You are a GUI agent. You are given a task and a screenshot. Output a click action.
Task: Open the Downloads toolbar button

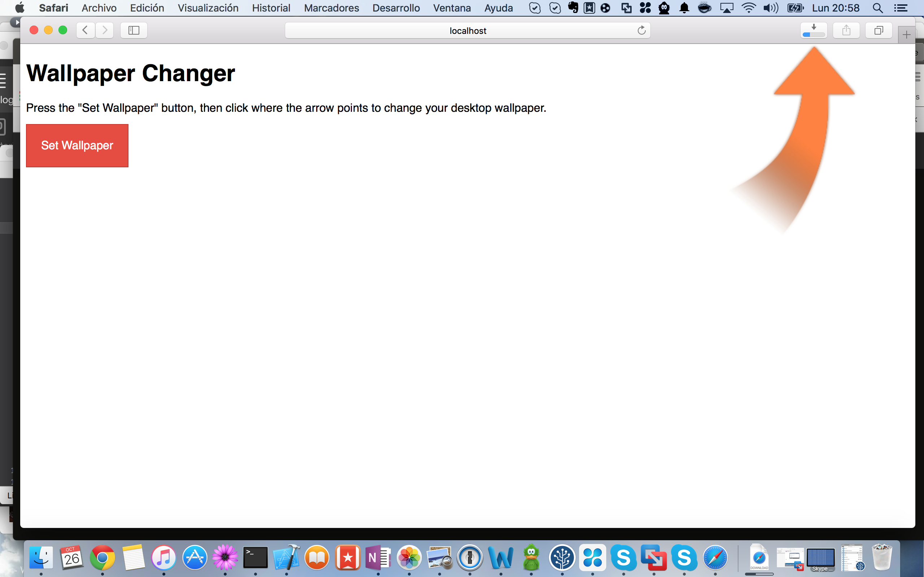click(x=814, y=30)
